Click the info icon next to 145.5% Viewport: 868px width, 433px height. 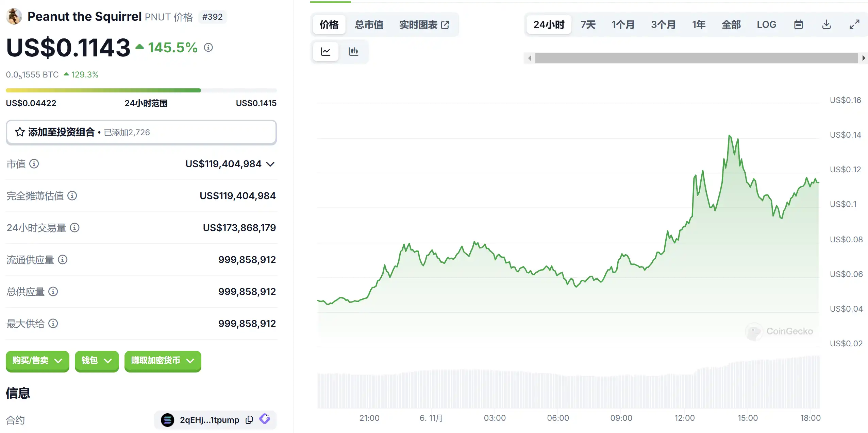point(208,48)
